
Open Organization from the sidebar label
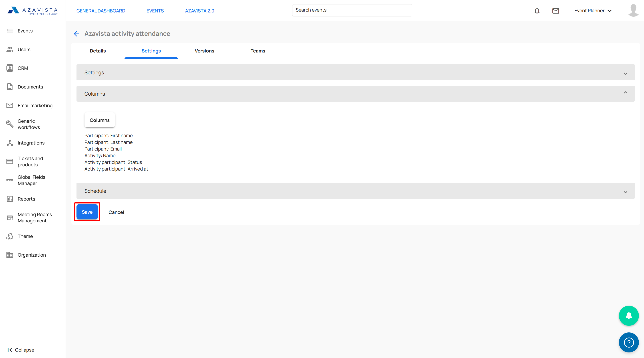32,255
